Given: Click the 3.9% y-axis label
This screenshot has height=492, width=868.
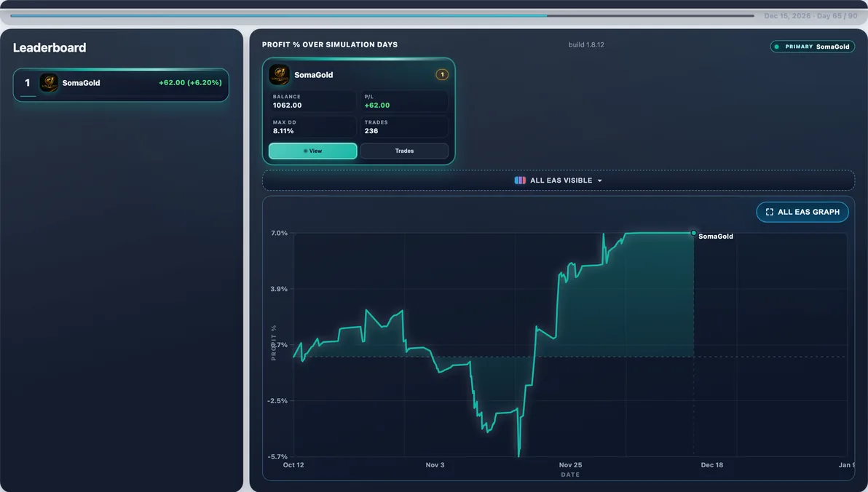Looking at the screenshot, I should point(279,289).
